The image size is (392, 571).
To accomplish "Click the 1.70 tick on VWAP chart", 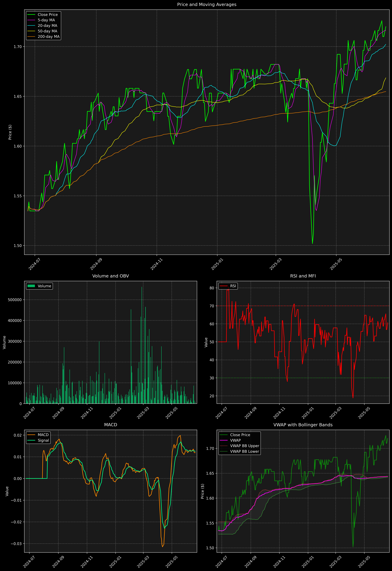I will coord(210,449).
